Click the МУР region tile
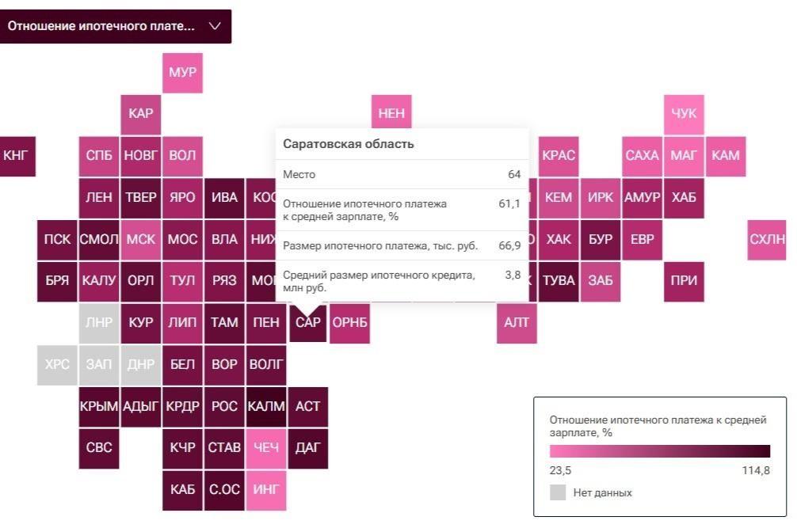 coord(182,73)
